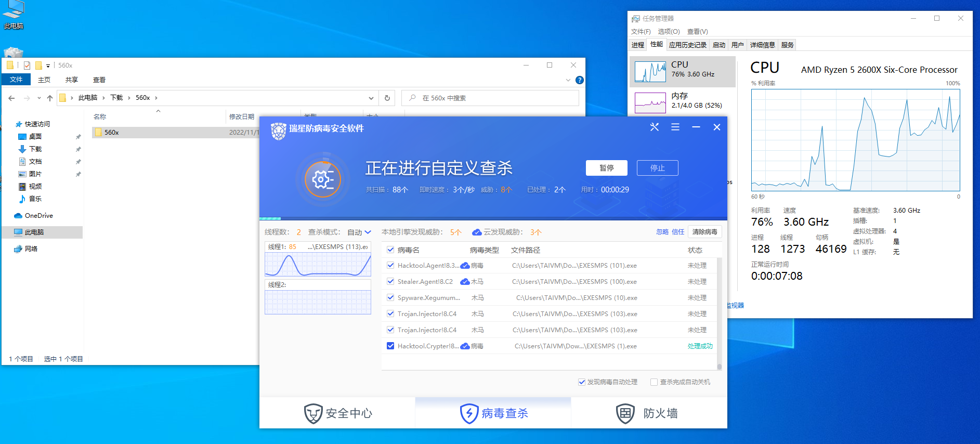This screenshot has height=444, width=980.
Task: Click the 信任 link
Action: click(678, 232)
